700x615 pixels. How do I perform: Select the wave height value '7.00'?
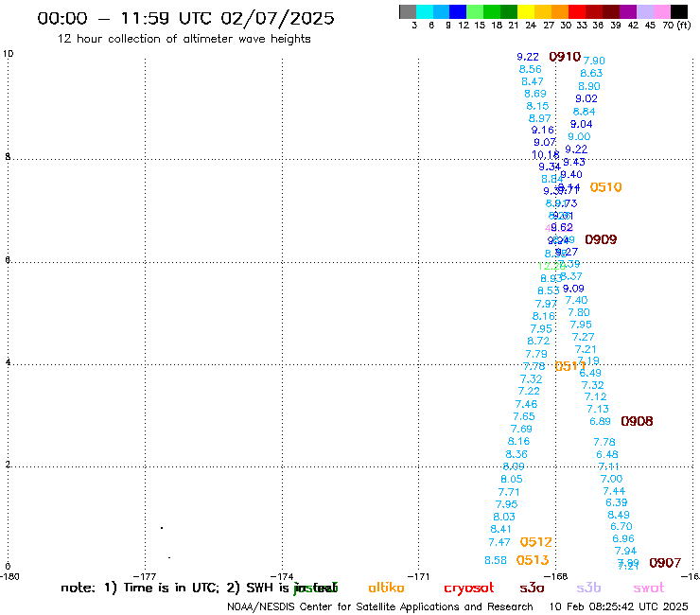[612, 479]
